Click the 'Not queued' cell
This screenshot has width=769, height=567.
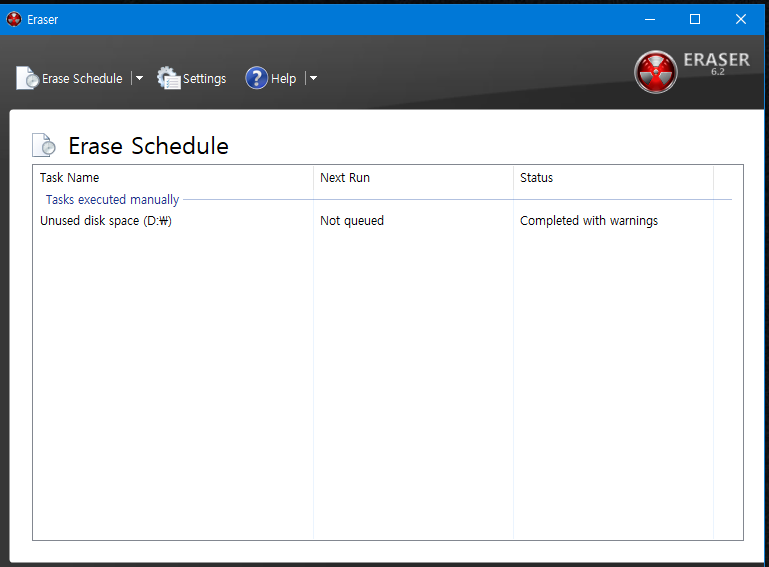coord(352,221)
